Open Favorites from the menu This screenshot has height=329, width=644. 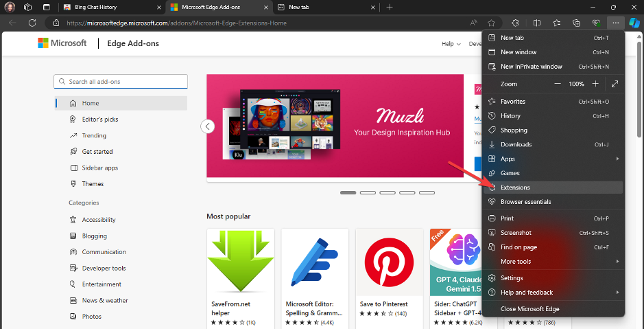(x=553, y=102)
